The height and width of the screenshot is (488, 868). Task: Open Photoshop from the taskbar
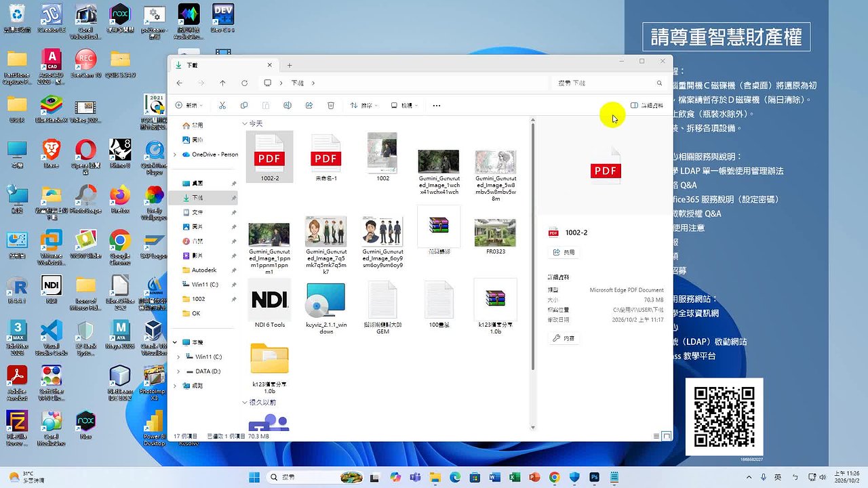(x=595, y=478)
